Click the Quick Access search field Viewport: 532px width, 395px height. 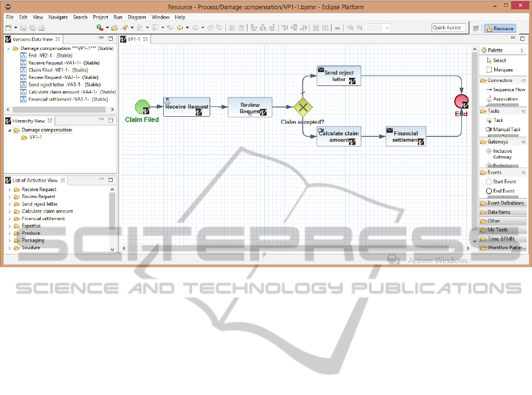coord(447,28)
